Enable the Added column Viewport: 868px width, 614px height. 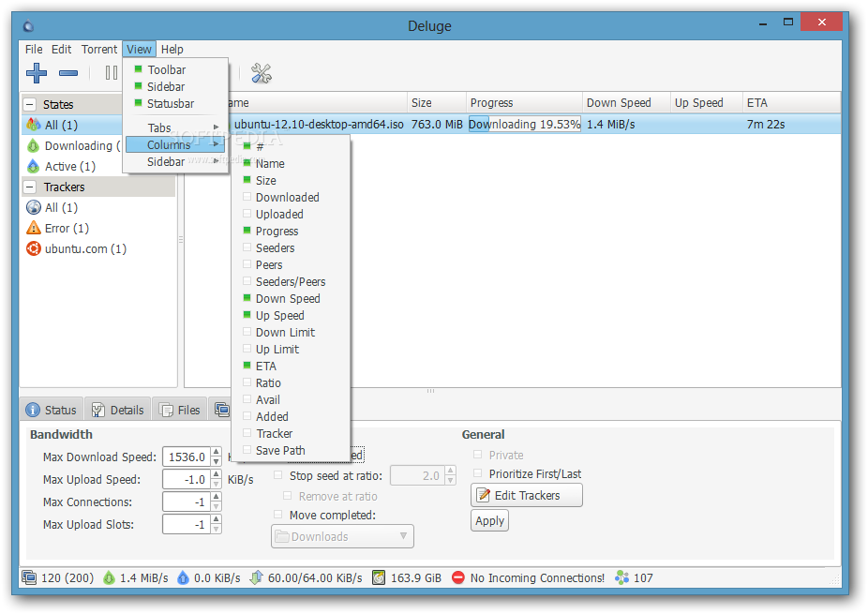(292, 417)
